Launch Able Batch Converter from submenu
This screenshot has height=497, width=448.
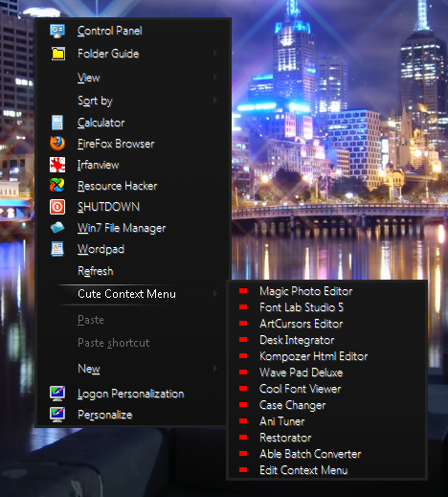click(x=327, y=454)
